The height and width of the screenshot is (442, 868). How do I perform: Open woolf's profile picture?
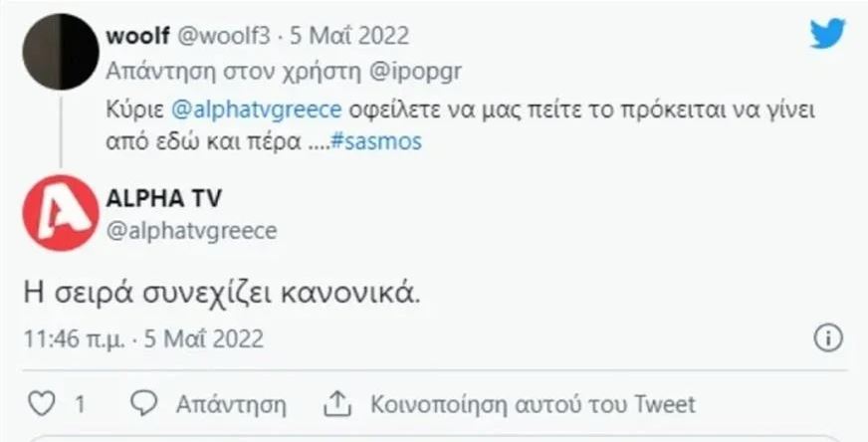pyautogui.click(x=60, y=52)
